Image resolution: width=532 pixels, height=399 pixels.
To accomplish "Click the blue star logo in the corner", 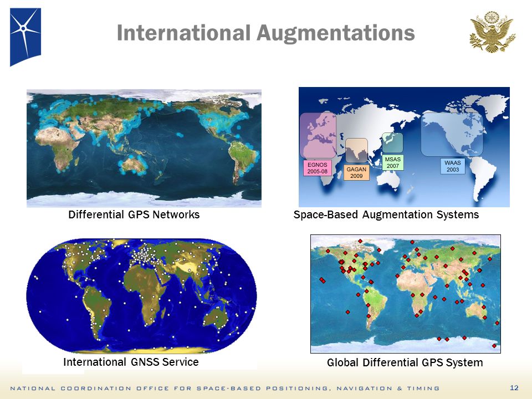I will tap(25, 37).
